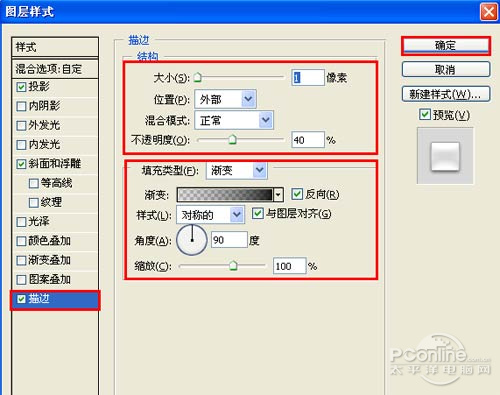Click the scale percent input field
Image resolution: width=500 pixels, height=395 pixels.
(x=289, y=266)
